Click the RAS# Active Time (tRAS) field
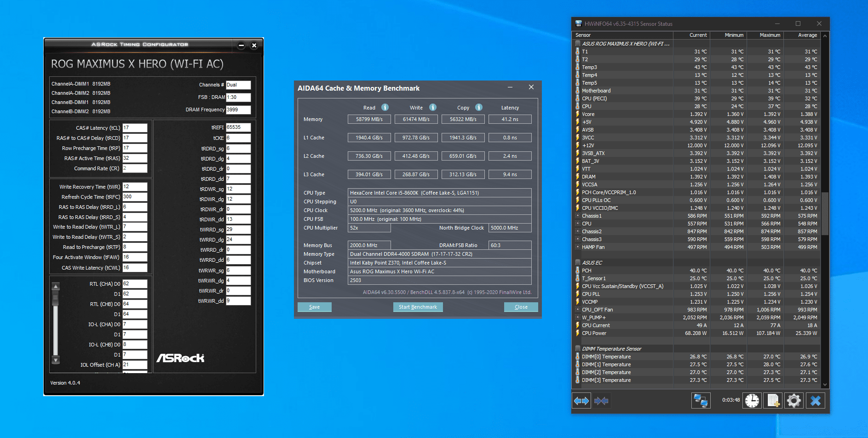This screenshot has width=868, height=438. point(135,158)
